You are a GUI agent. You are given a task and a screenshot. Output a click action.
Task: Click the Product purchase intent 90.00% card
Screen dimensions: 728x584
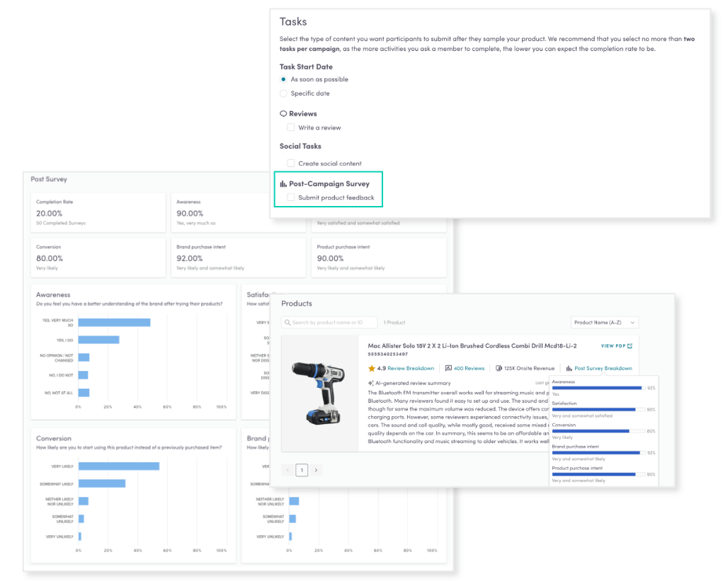click(x=379, y=258)
